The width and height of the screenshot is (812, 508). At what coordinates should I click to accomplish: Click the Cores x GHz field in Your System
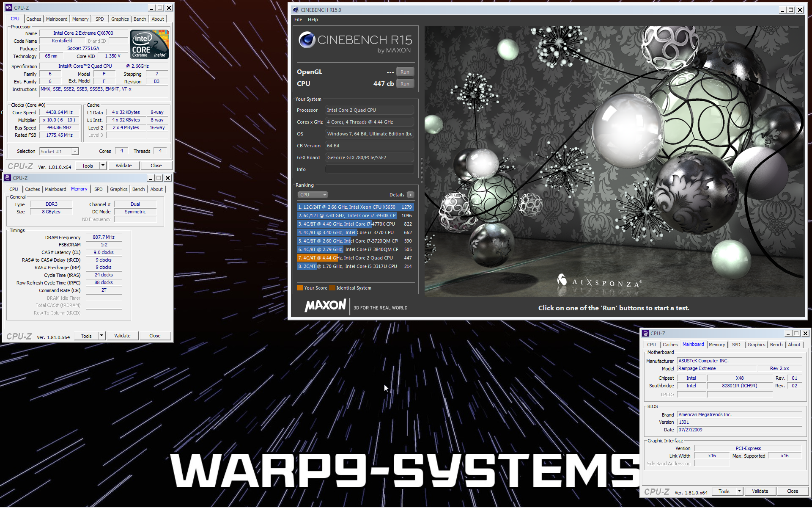point(369,122)
